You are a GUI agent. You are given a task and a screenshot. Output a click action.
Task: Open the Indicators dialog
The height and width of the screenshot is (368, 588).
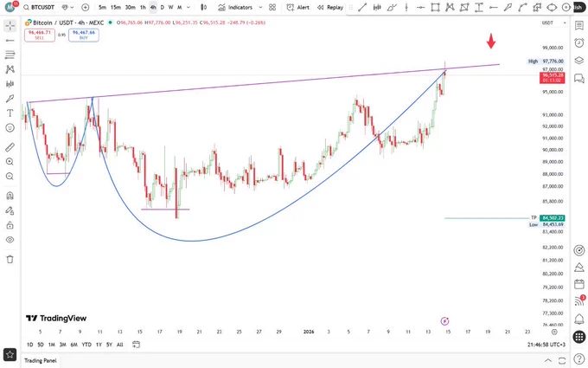click(235, 7)
